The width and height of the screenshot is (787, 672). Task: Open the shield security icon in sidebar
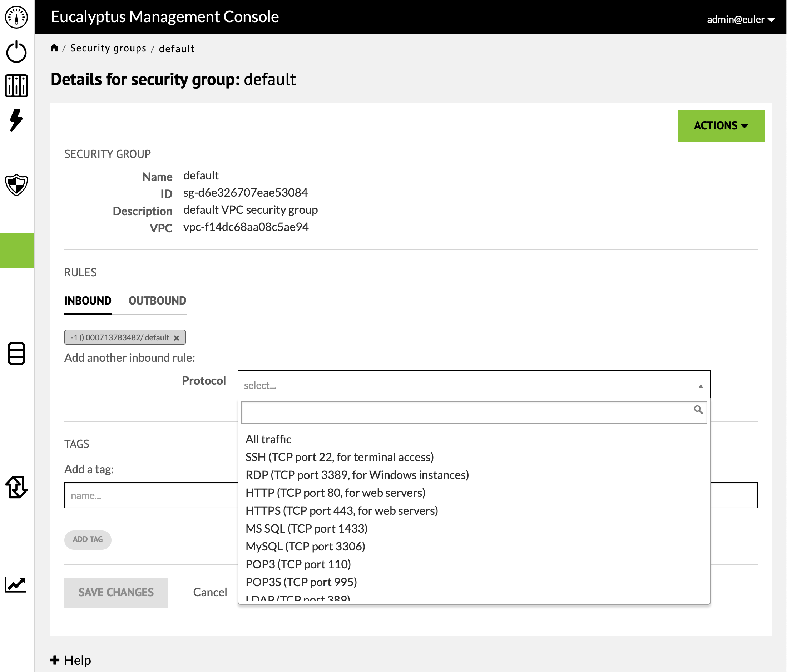pyautogui.click(x=16, y=185)
